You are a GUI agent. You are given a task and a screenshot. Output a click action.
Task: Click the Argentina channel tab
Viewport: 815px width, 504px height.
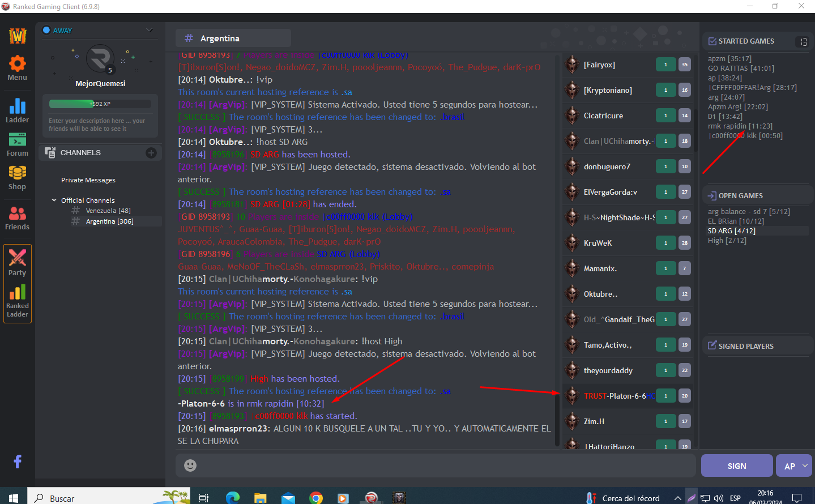[x=233, y=39]
